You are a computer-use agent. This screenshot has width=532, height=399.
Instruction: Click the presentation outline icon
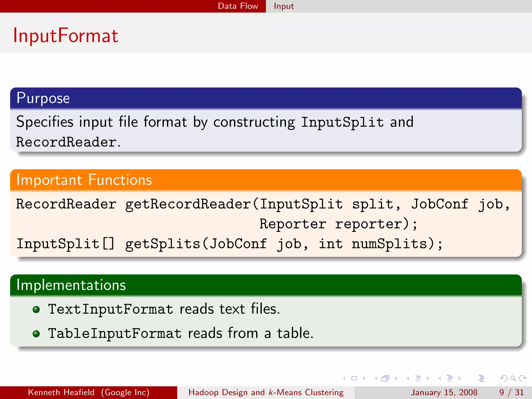point(481,378)
